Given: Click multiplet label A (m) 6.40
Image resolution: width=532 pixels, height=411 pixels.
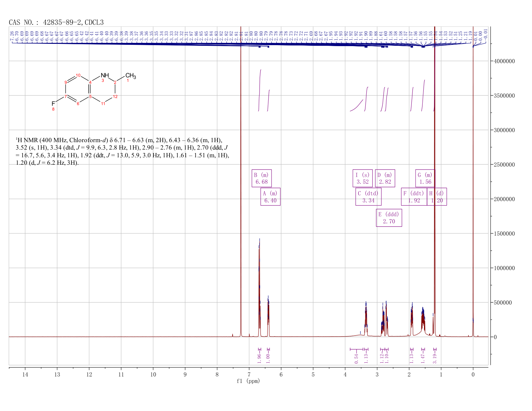Looking at the screenshot, I should click(270, 197).
